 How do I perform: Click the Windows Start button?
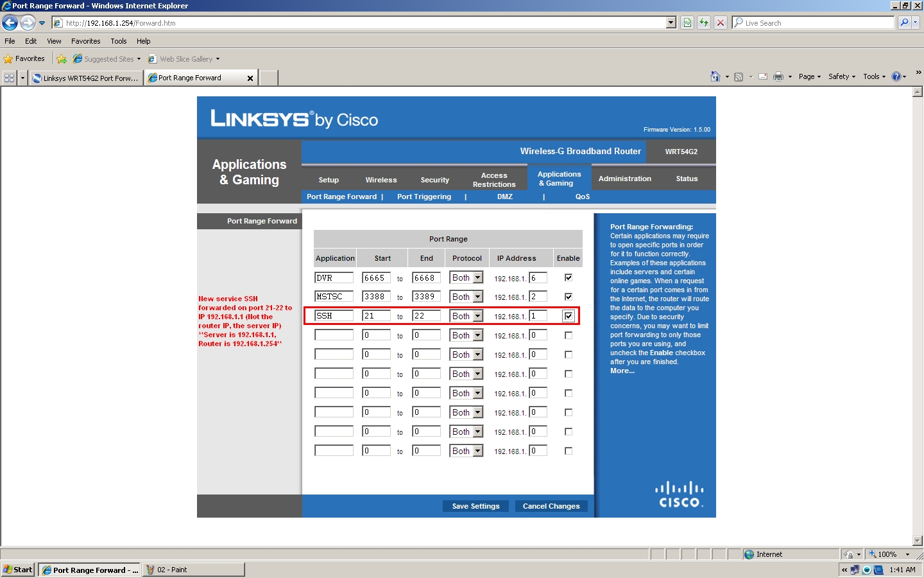(x=18, y=570)
